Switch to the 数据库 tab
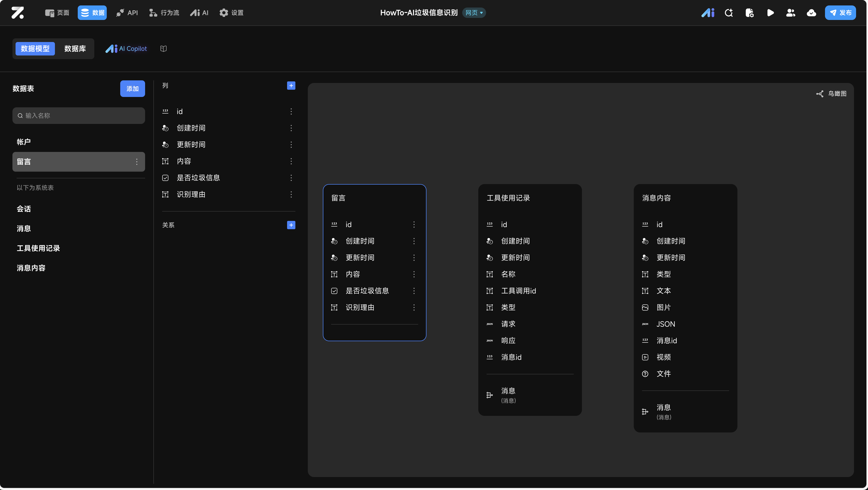The image size is (868, 490). pos(75,48)
